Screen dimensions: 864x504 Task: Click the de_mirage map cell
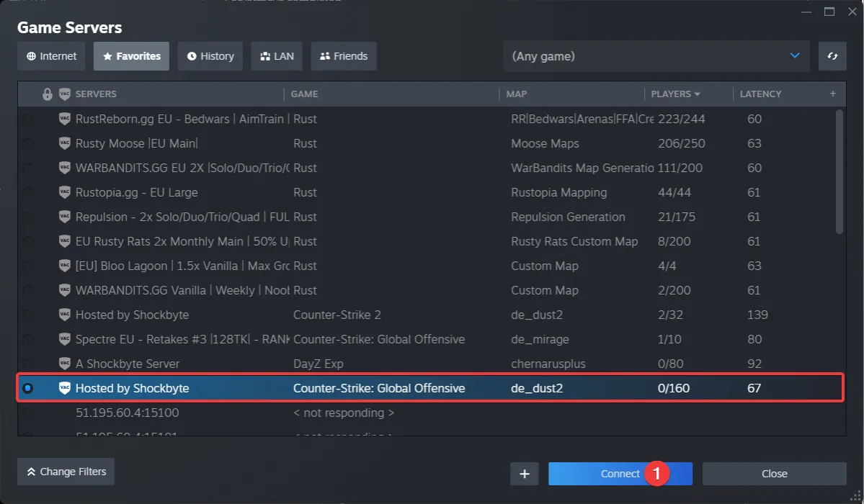click(x=540, y=339)
